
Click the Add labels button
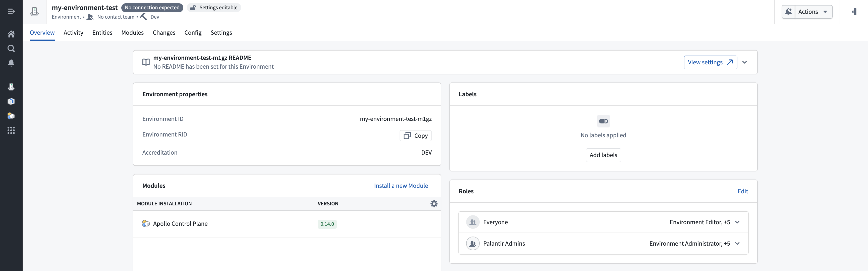click(x=604, y=155)
